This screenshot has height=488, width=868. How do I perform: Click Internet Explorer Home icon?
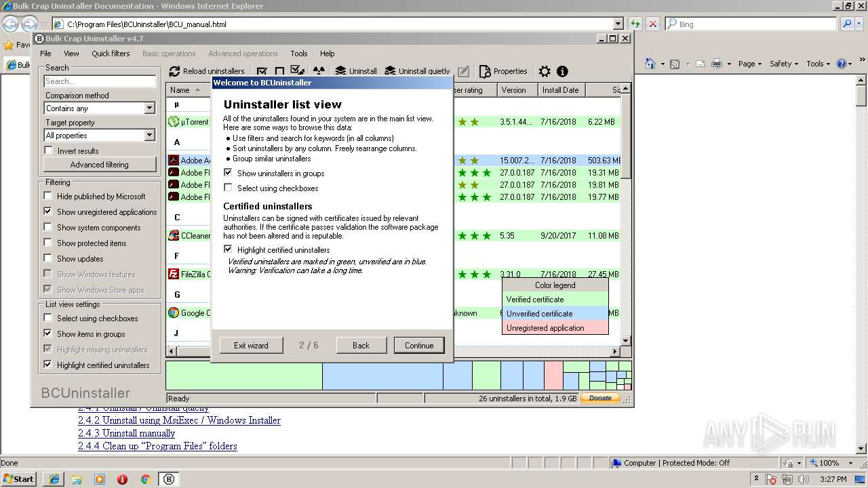point(650,64)
